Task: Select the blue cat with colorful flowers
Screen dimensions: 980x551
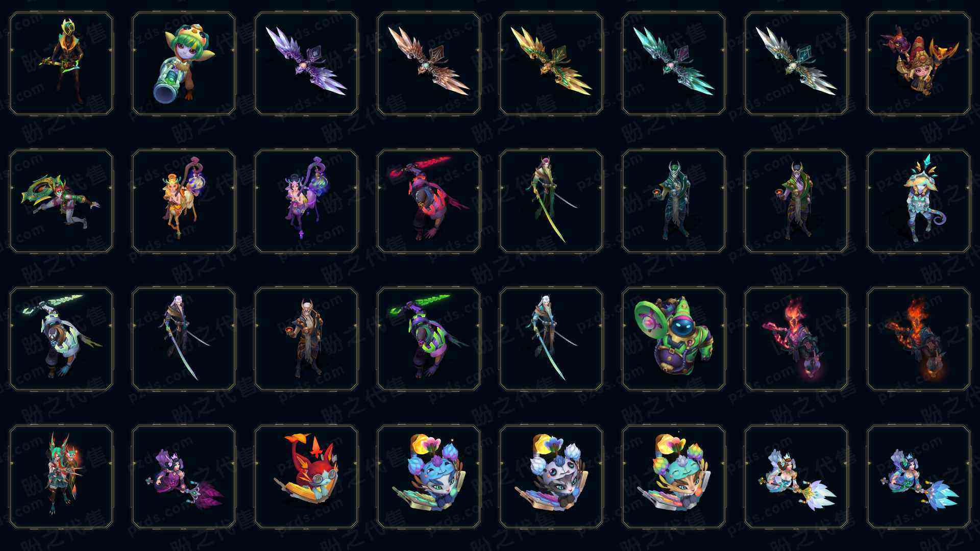Action: tap(429, 477)
